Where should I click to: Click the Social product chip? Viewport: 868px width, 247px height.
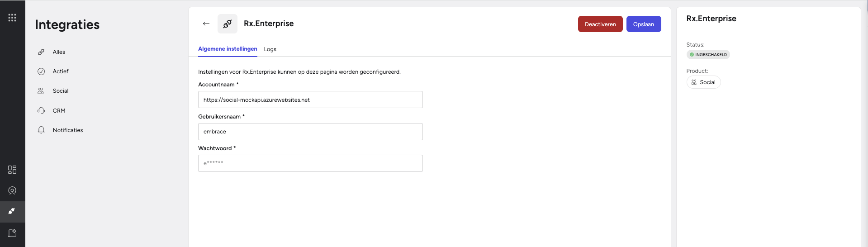click(x=703, y=82)
